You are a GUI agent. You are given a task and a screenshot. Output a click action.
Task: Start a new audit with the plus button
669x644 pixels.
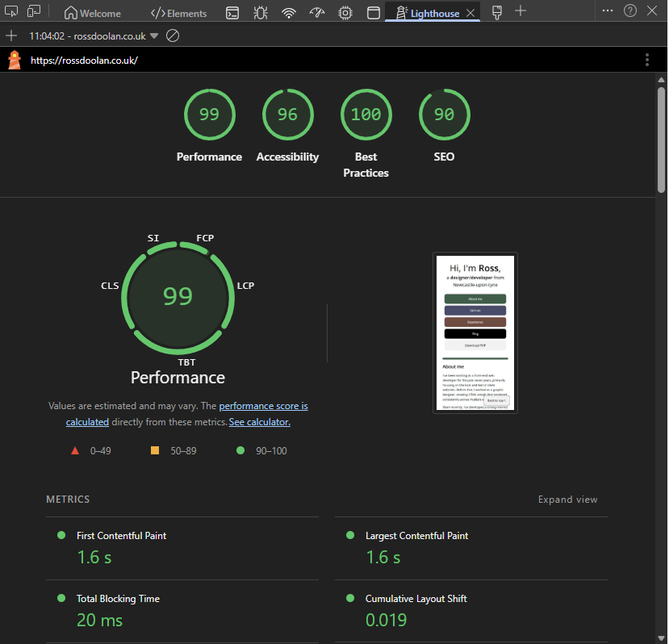coord(12,36)
